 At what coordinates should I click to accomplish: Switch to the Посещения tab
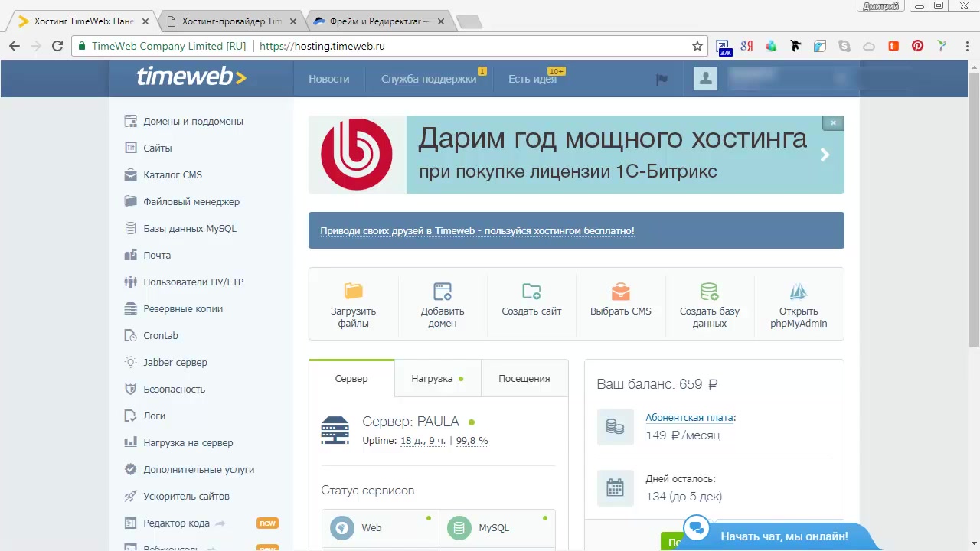(x=524, y=378)
